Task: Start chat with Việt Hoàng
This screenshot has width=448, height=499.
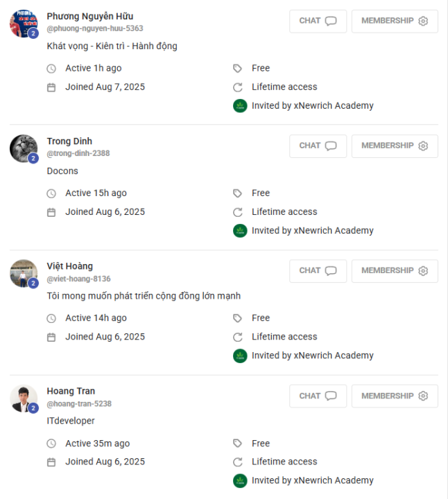Action: 318,270
